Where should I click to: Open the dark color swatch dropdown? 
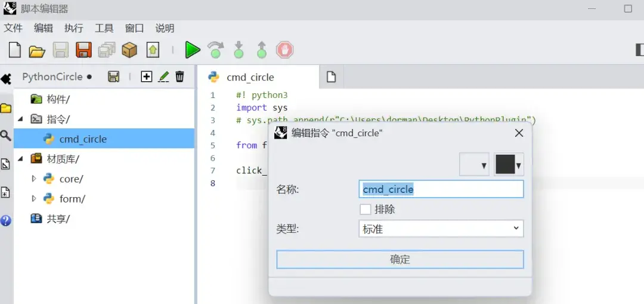509,165
